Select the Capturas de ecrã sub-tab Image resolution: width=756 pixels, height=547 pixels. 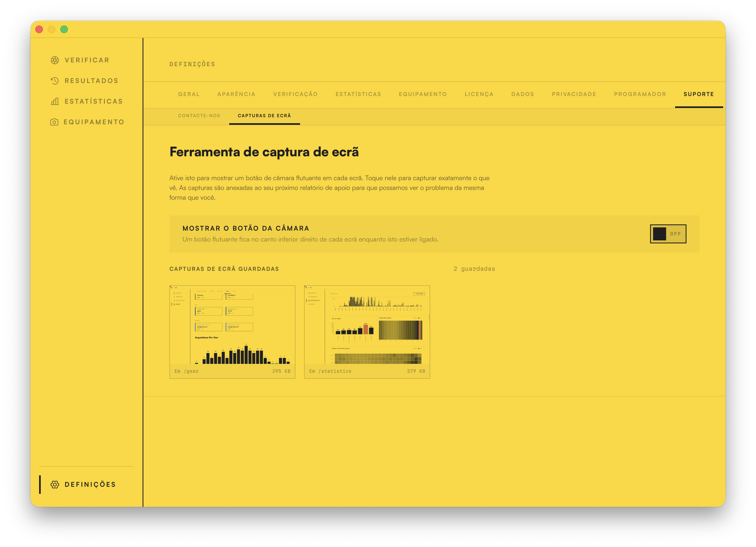pyautogui.click(x=264, y=116)
